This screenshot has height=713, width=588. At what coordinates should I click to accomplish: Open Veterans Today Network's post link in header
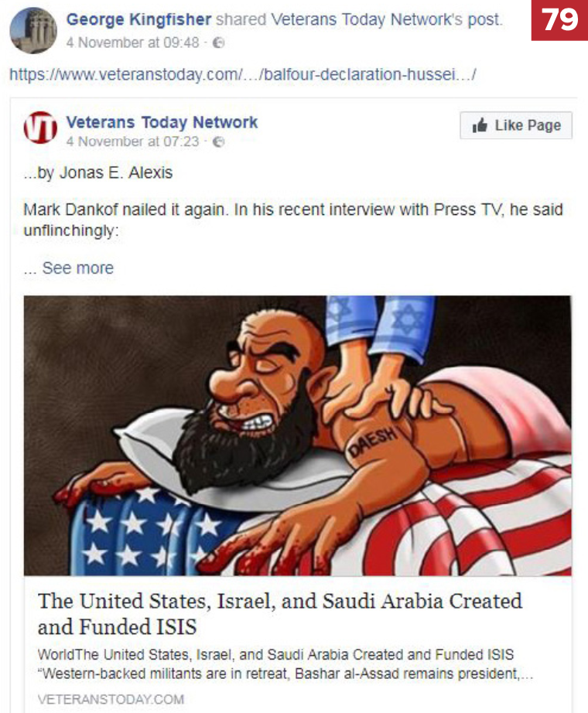[x=386, y=19]
